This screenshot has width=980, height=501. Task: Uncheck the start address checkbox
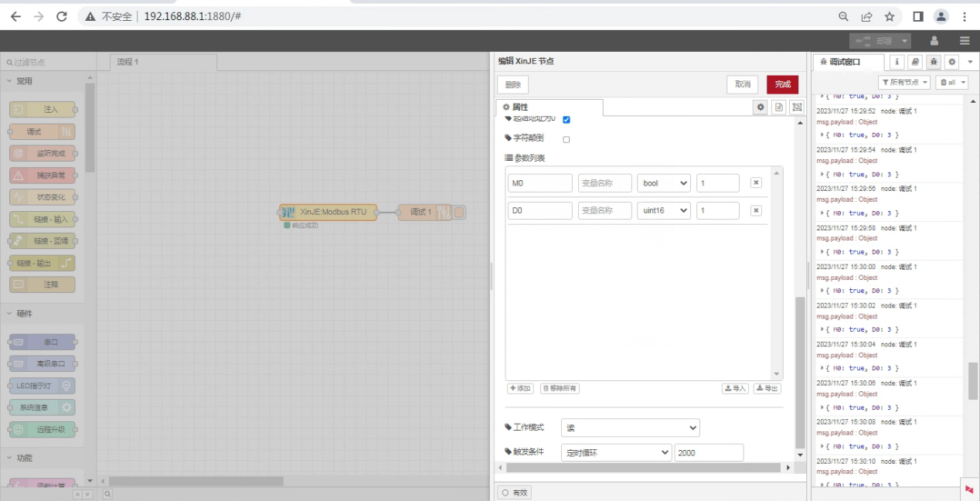[567, 120]
